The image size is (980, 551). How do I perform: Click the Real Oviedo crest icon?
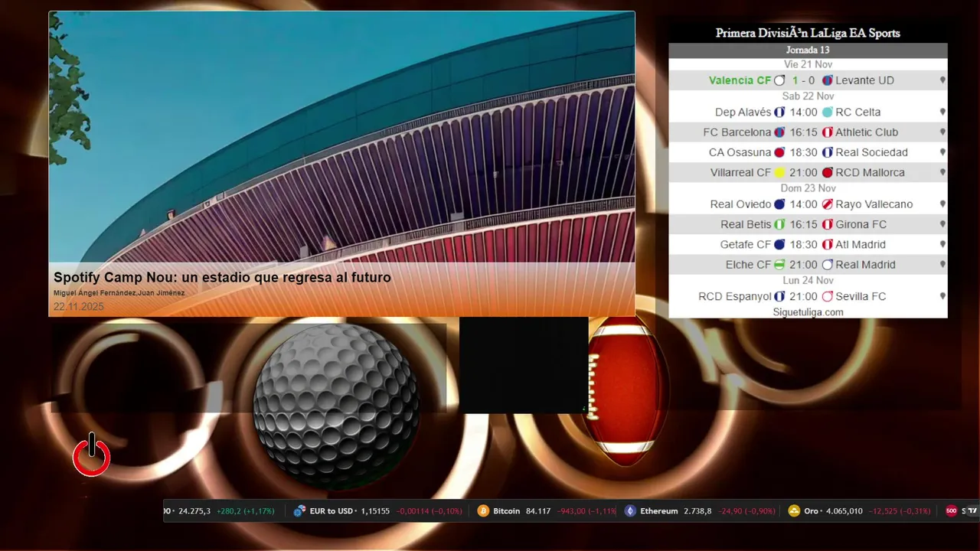pos(779,204)
